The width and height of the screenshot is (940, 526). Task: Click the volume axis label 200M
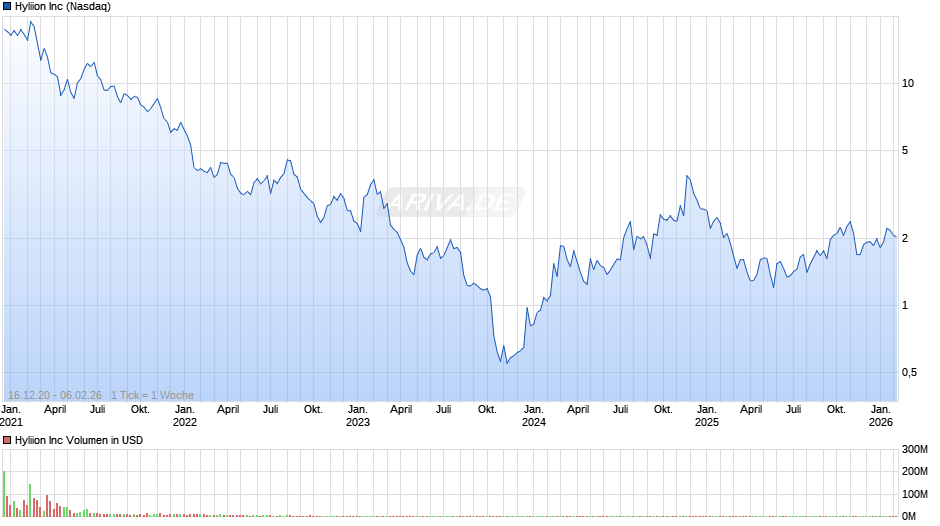click(x=915, y=471)
